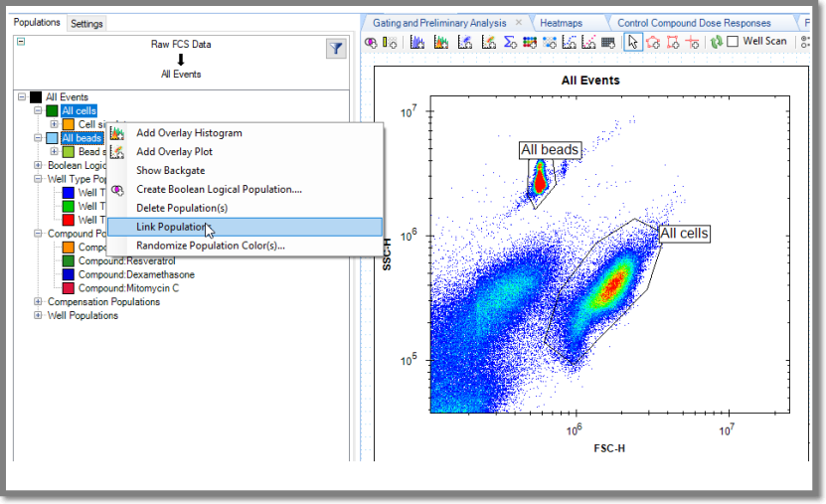
Task: Choose Create Boolean Logical Population menu entry
Action: 245,190
